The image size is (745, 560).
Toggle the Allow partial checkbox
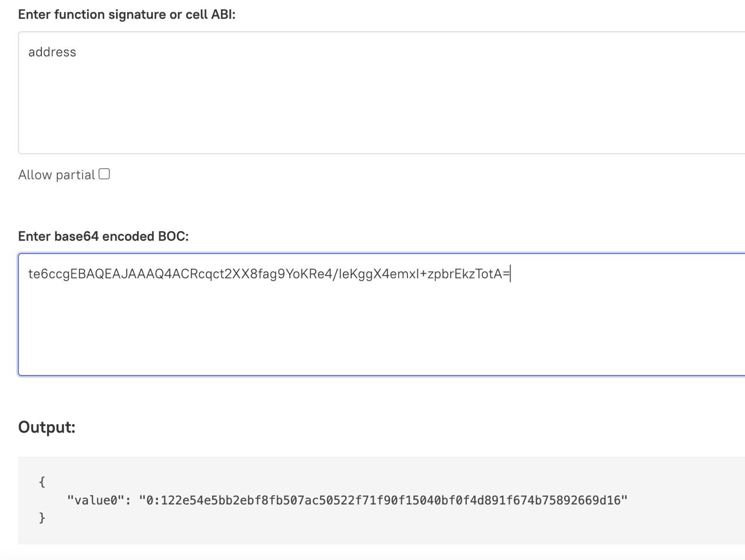click(x=104, y=174)
